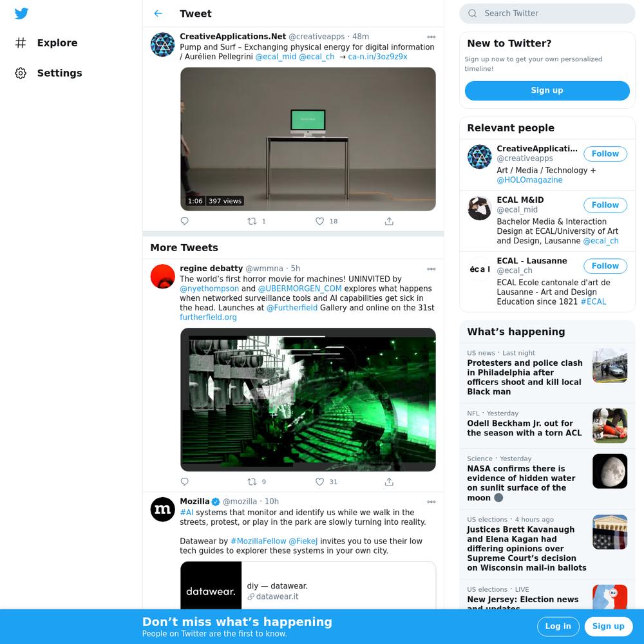Open ECAL - Lausanne logo avatar

pyautogui.click(x=479, y=269)
